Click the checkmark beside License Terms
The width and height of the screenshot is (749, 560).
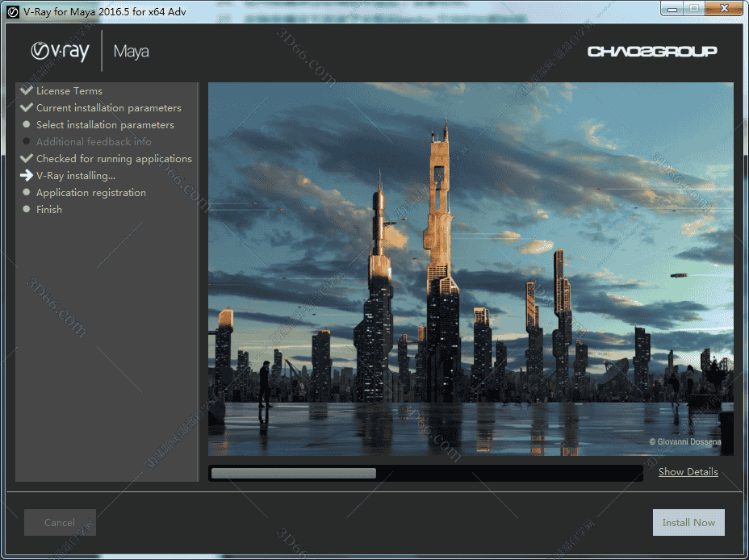pyautogui.click(x=27, y=90)
